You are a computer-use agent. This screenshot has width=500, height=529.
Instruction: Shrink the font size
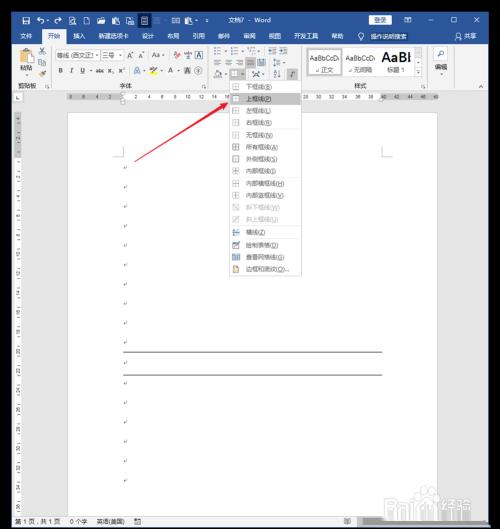141,55
